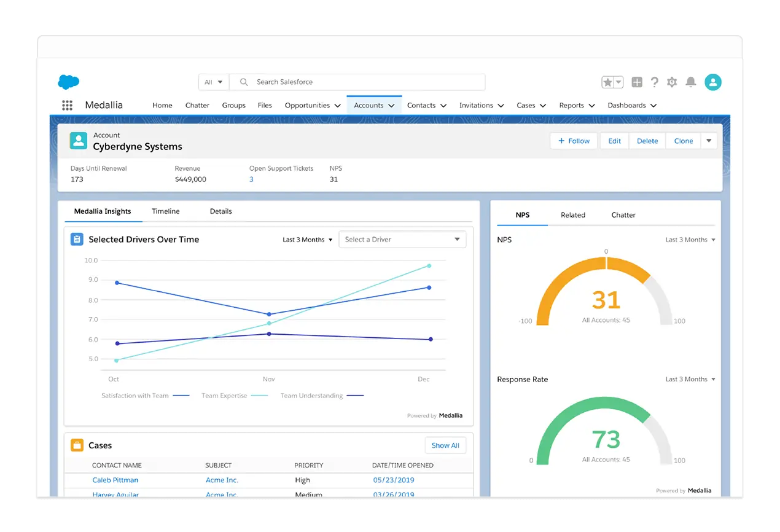Click the Cyberdyne Systems account icon
780x532 pixels.
tap(79, 141)
